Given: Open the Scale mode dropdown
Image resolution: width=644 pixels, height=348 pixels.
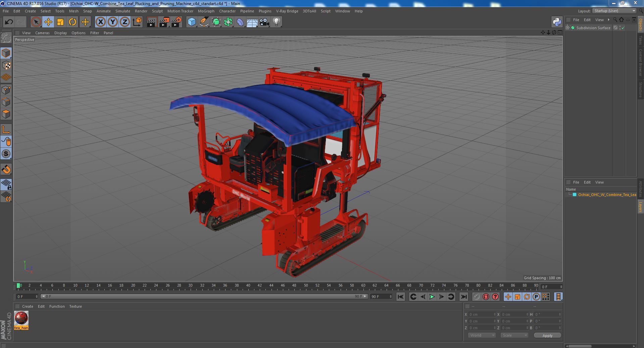Looking at the screenshot, I should click(x=514, y=335).
